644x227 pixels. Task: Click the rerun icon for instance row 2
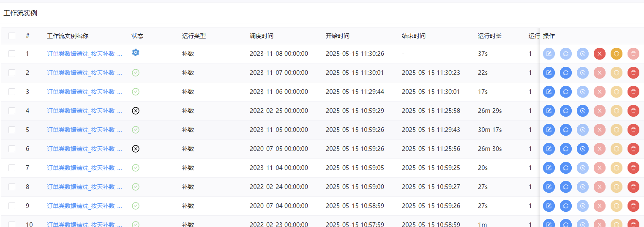coord(565,73)
